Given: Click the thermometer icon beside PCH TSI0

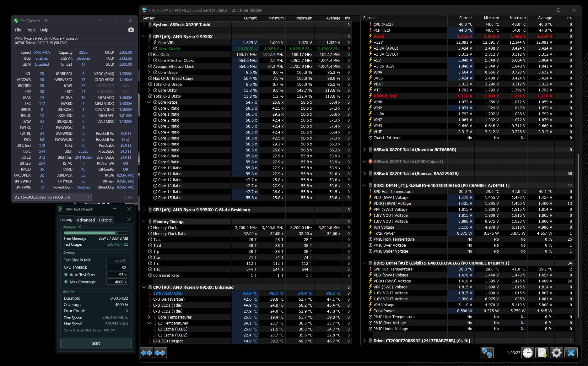Looking at the screenshot, I should pos(370,30).
